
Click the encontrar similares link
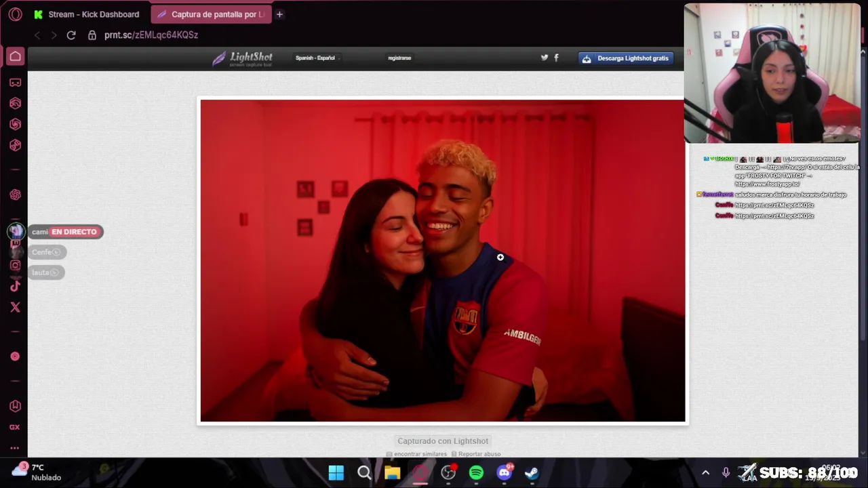point(417,454)
